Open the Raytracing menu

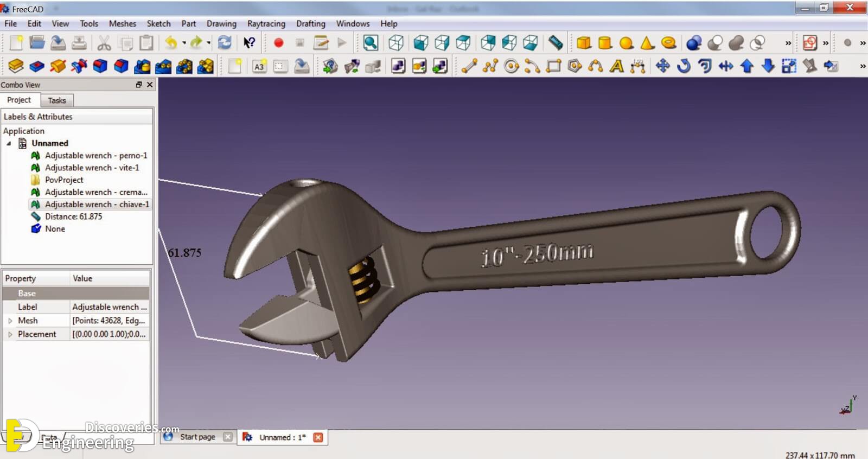pyautogui.click(x=266, y=23)
